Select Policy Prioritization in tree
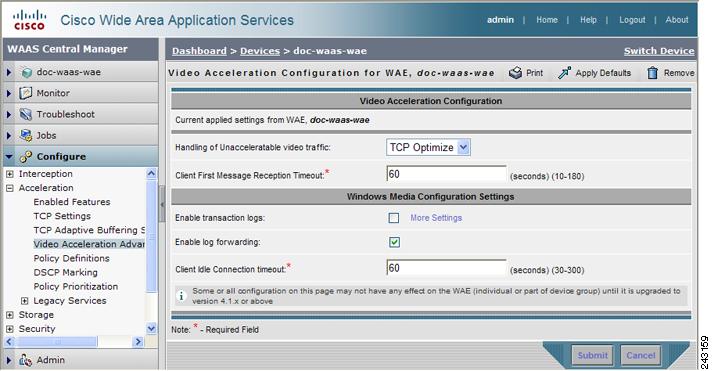The width and height of the screenshot is (712, 371). 75,287
